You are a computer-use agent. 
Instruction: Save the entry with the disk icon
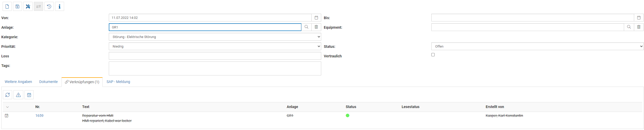pos(18,6)
